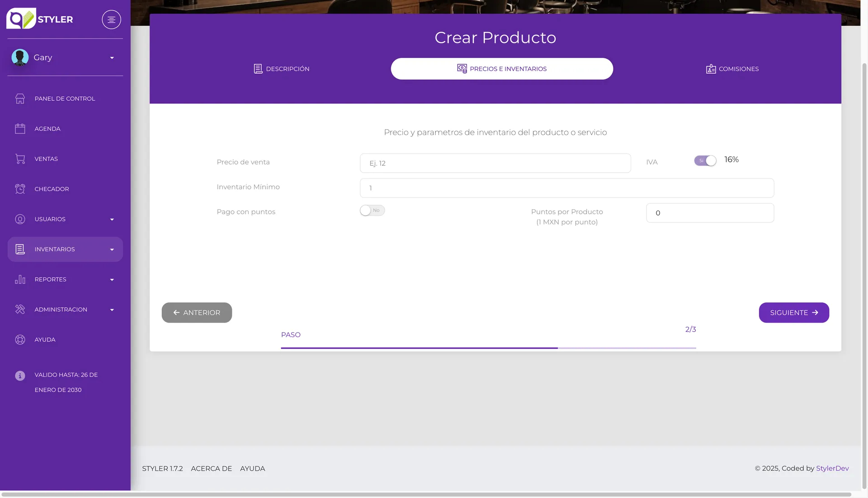Click the '16%' IVA rate text
This screenshot has width=868, height=498.
pyautogui.click(x=731, y=160)
